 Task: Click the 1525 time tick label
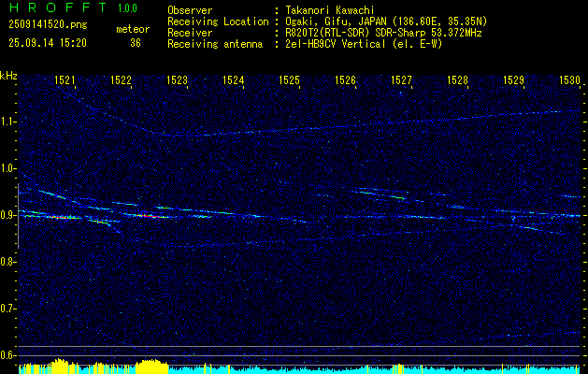[x=290, y=81]
